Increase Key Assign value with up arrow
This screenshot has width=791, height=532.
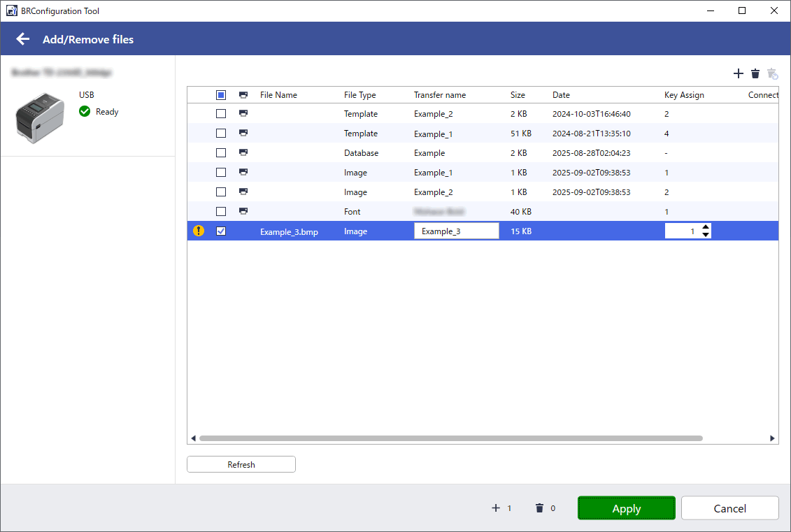(705, 227)
